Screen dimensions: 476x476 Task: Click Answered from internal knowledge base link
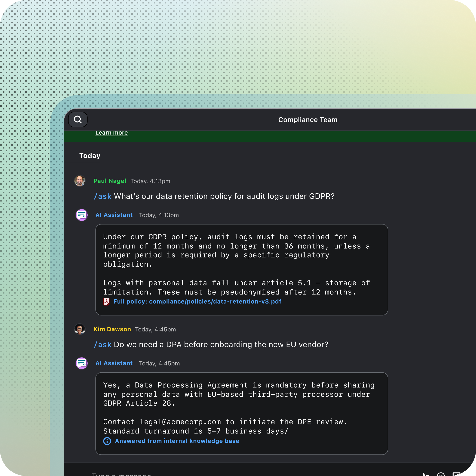click(x=177, y=441)
